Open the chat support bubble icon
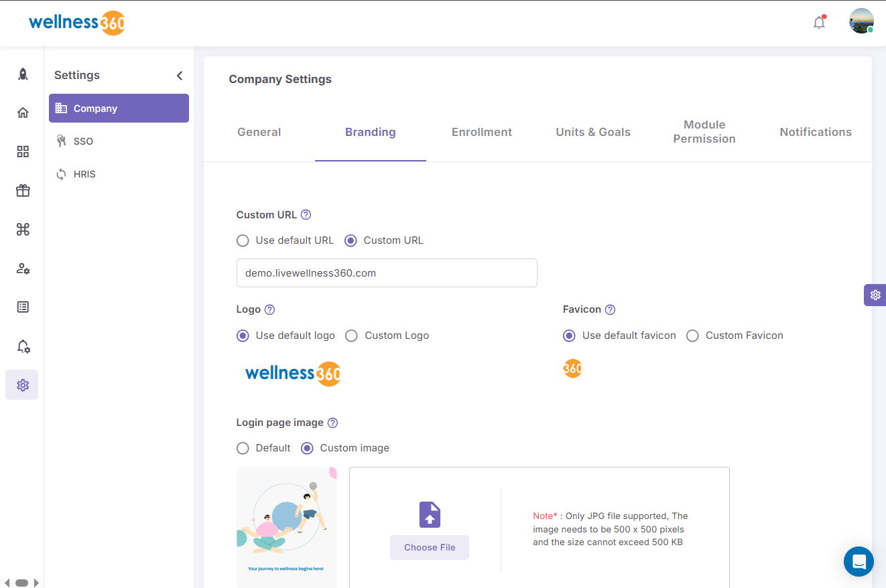Viewport: 886px width, 588px height. 859,561
